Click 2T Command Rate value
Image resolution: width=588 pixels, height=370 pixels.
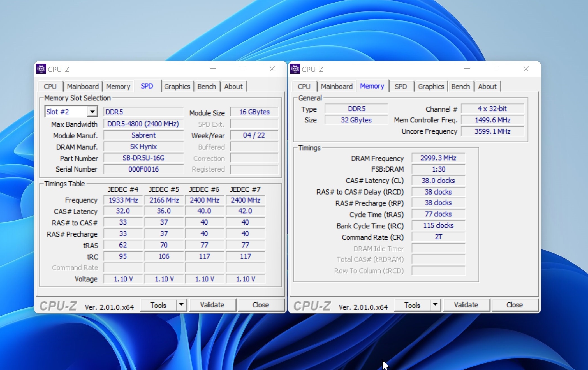coord(438,237)
